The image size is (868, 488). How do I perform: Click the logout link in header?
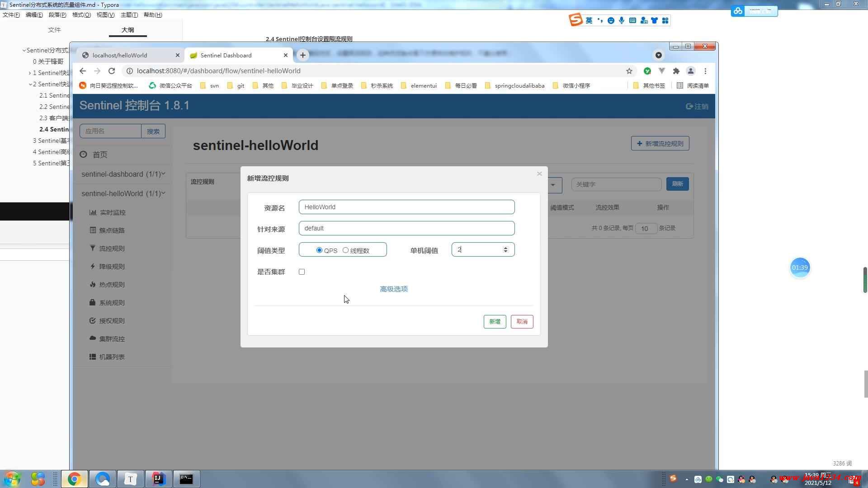[697, 107]
